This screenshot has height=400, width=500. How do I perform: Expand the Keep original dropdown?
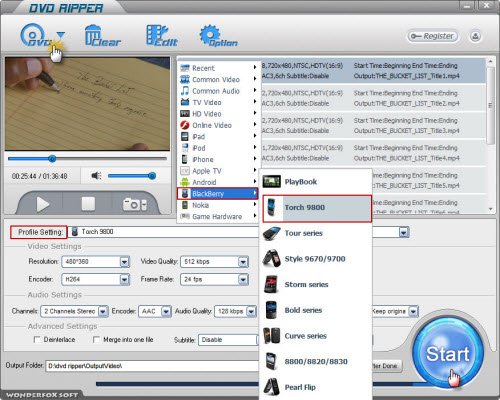click(413, 311)
